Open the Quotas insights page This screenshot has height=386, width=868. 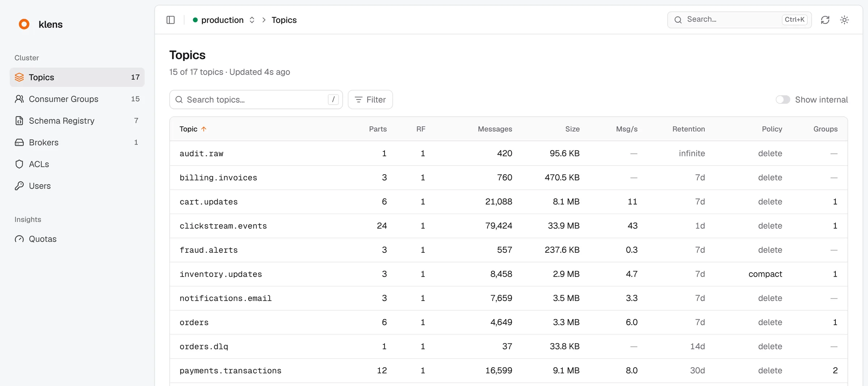77,239
